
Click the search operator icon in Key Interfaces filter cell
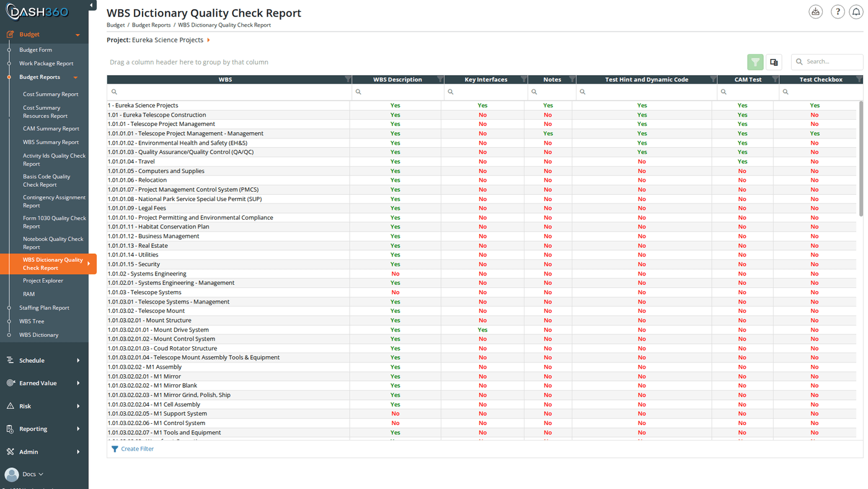(451, 92)
